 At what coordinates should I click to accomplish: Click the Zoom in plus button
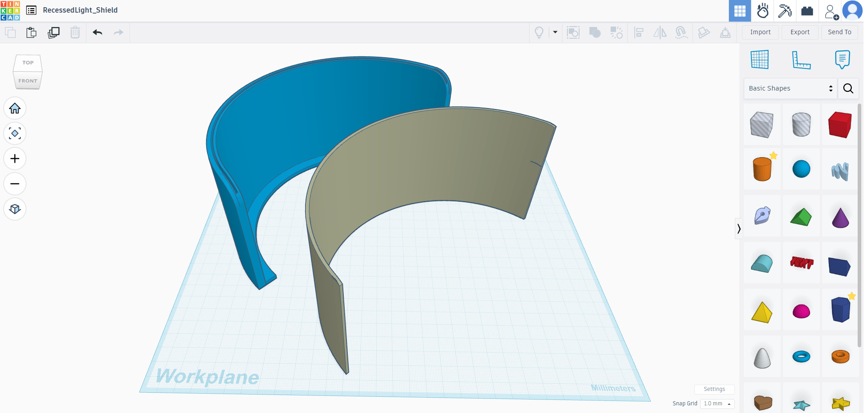pyautogui.click(x=15, y=159)
